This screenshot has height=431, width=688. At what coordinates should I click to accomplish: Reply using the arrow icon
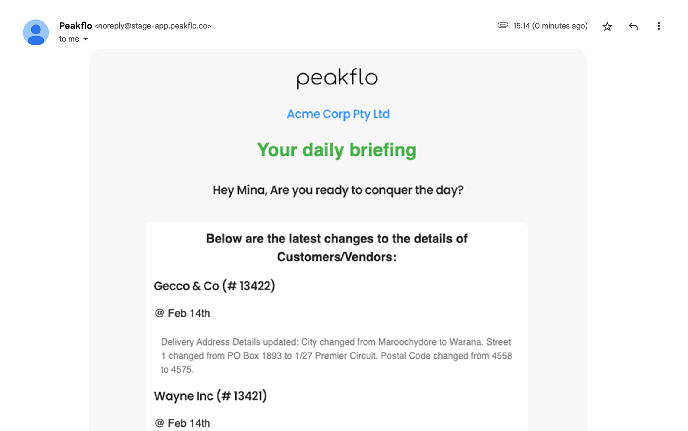point(633,26)
